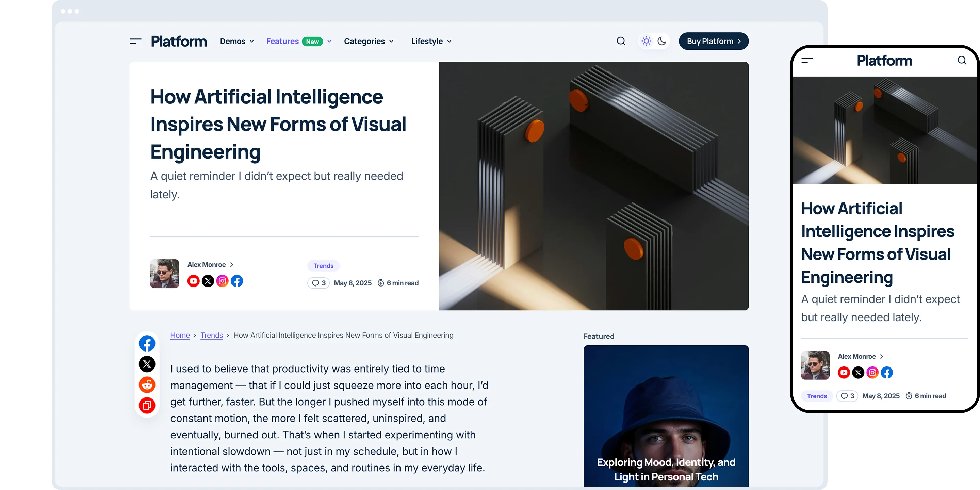Share article on X from sidebar
This screenshot has height=490, width=980.
click(147, 364)
